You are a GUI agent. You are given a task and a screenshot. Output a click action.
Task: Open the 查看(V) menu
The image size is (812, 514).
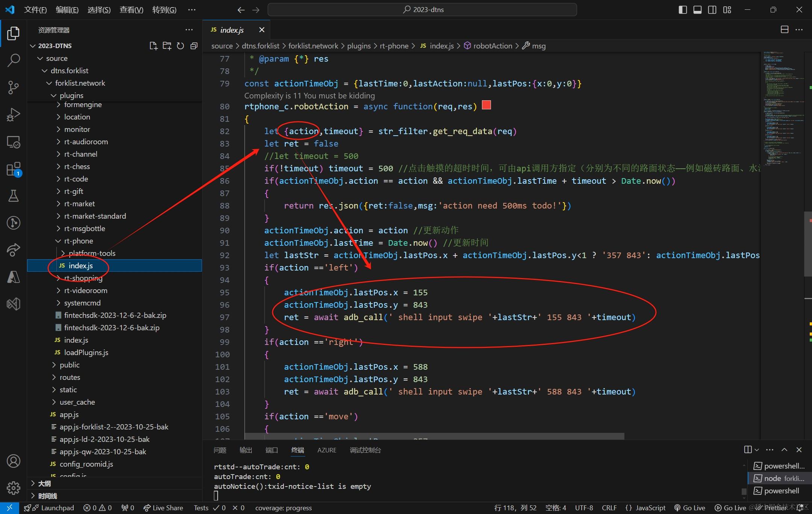[x=131, y=10]
